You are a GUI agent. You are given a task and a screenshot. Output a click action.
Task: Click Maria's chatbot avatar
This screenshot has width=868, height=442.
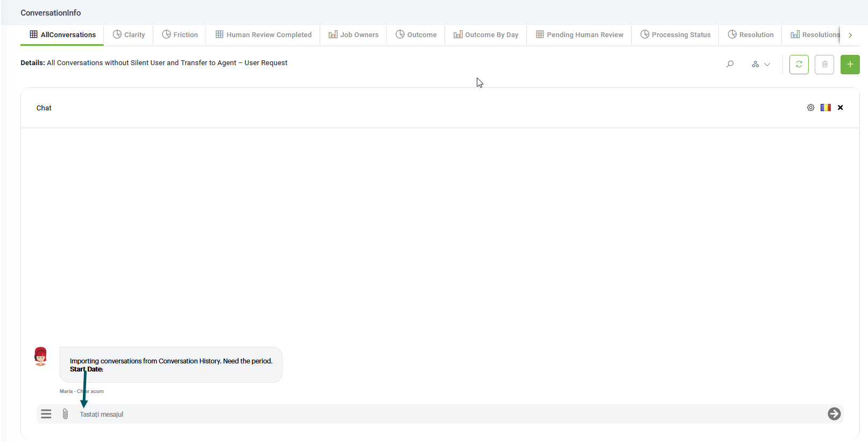point(40,356)
